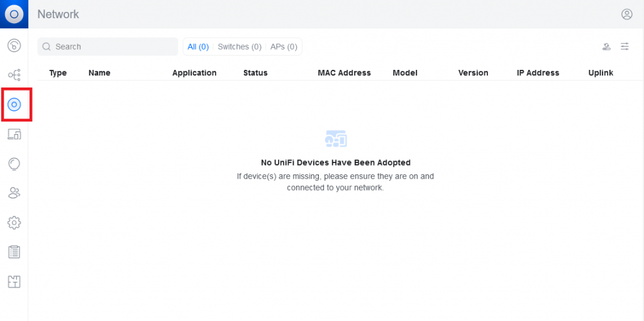
Task: Click the search magnifier icon
Action: [x=47, y=47]
